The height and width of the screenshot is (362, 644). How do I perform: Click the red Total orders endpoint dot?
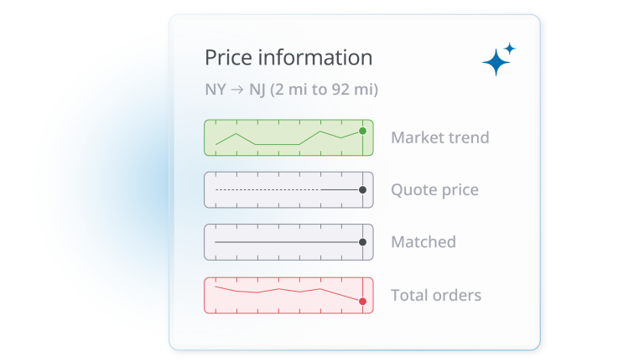click(362, 301)
